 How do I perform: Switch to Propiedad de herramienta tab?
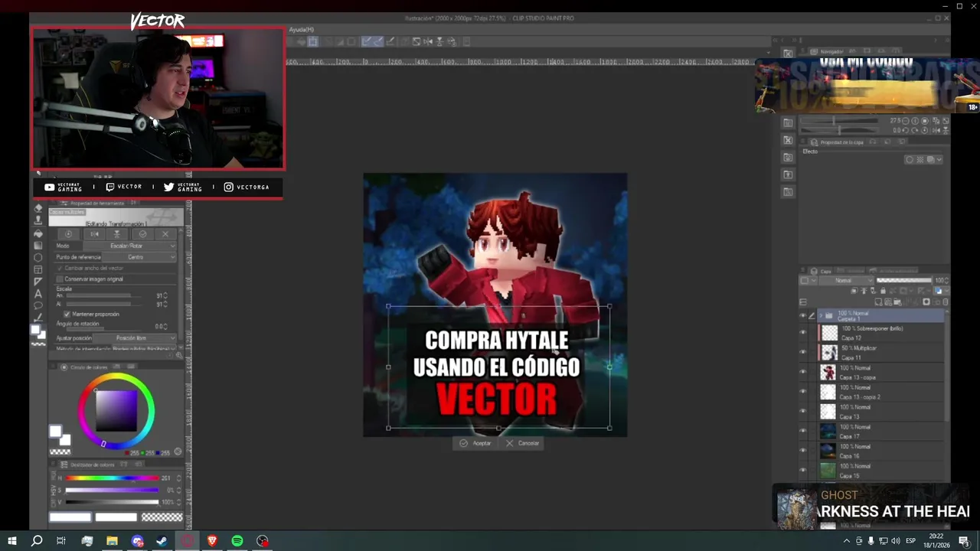[96, 203]
